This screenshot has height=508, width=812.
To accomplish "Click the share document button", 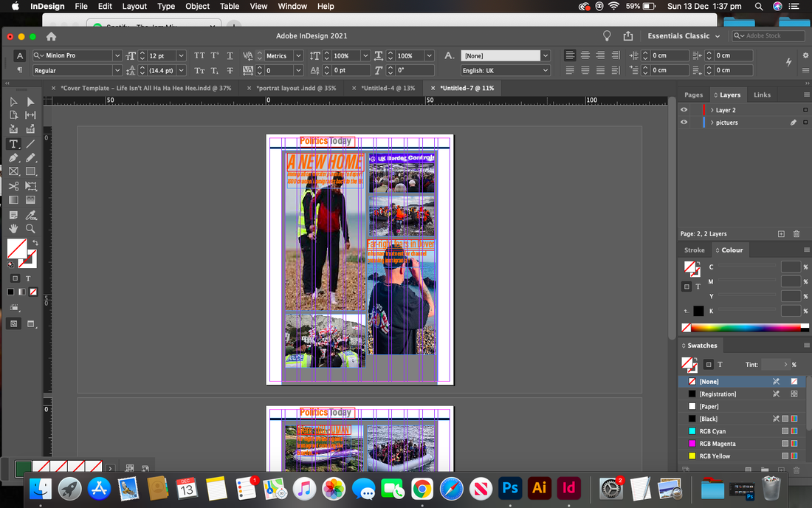I will tap(627, 35).
